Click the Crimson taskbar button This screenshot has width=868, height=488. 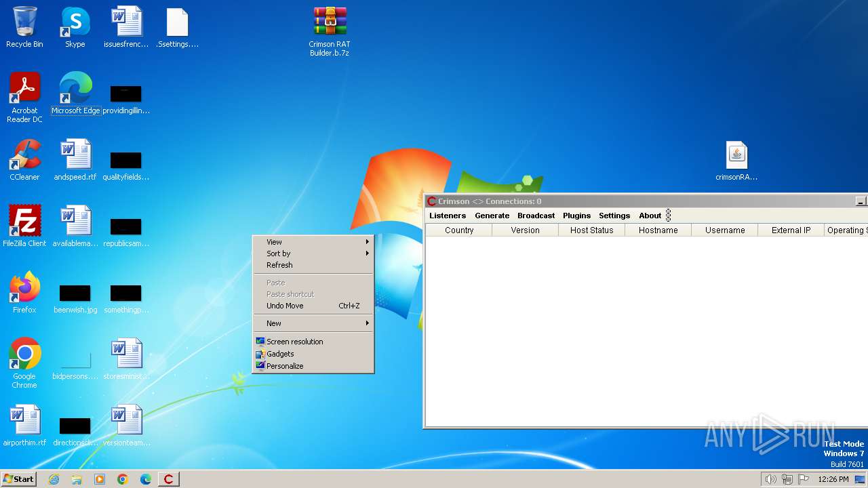click(x=169, y=479)
